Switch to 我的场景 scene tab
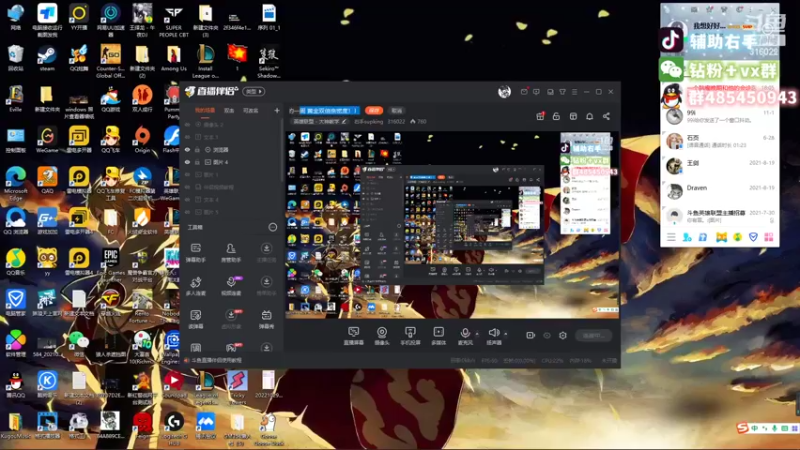This screenshot has height=450, width=800. (x=205, y=110)
